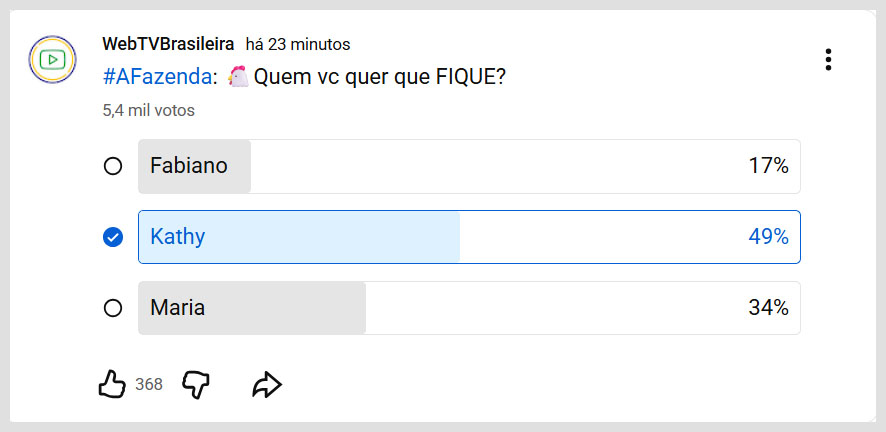Open the WebTVBrasileira channel name link
This screenshot has height=432, width=886.
click(168, 44)
